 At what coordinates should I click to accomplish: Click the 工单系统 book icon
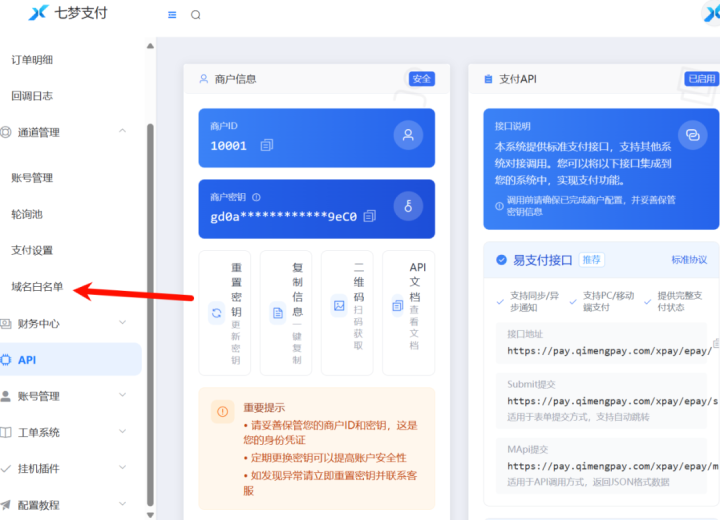[6, 432]
